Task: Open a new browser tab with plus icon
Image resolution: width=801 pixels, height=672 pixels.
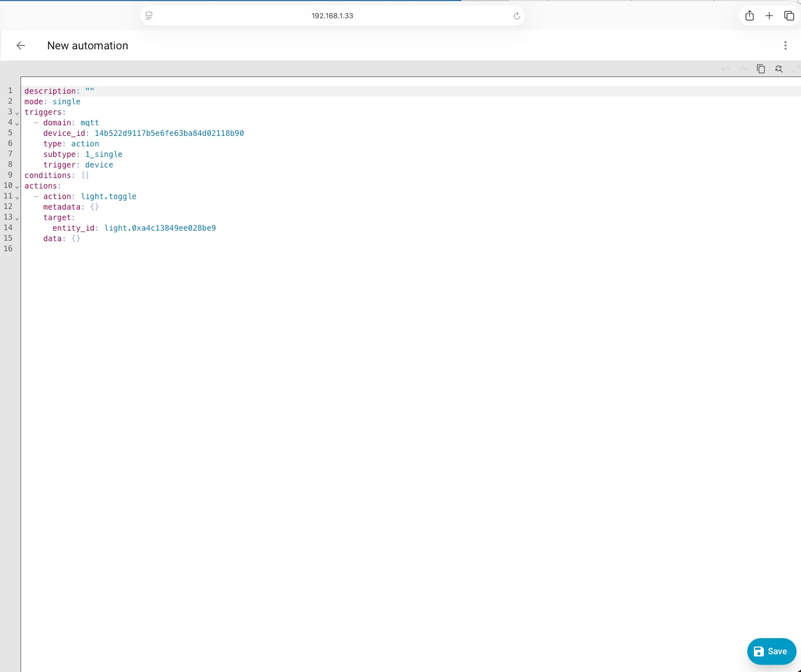Action: pos(769,16)
